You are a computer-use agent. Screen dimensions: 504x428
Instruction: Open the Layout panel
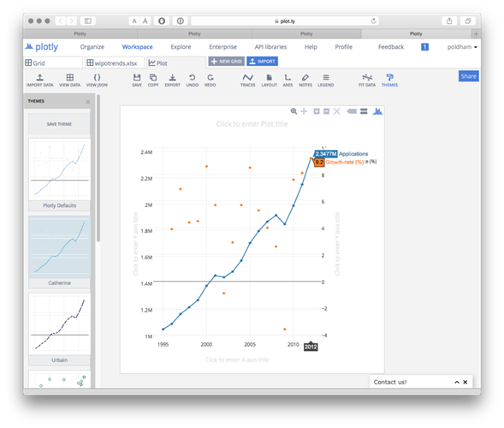coord(269,80)
